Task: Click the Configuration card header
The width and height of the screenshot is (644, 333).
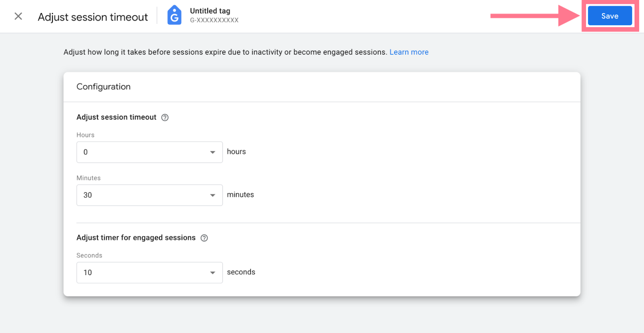Action: pos(103,87)
